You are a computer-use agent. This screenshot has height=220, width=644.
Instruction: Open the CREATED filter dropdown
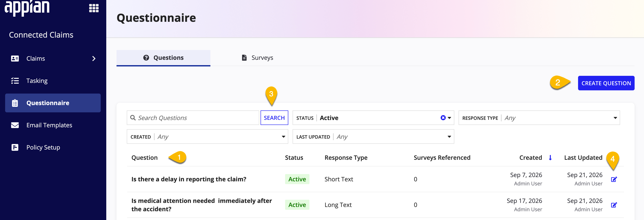coord(207,136)
